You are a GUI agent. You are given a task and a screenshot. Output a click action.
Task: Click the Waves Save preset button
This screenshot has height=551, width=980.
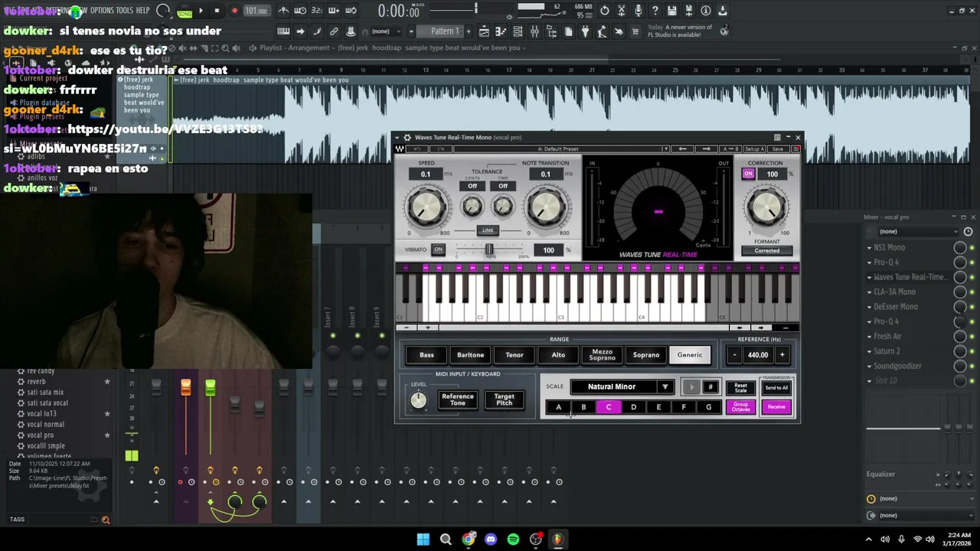coord(778,148)
